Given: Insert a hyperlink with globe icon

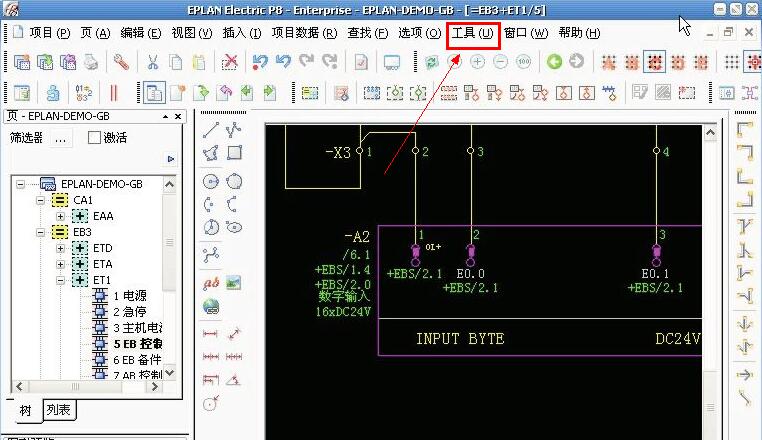Looking at the screenshot, I should pos(210,307).
